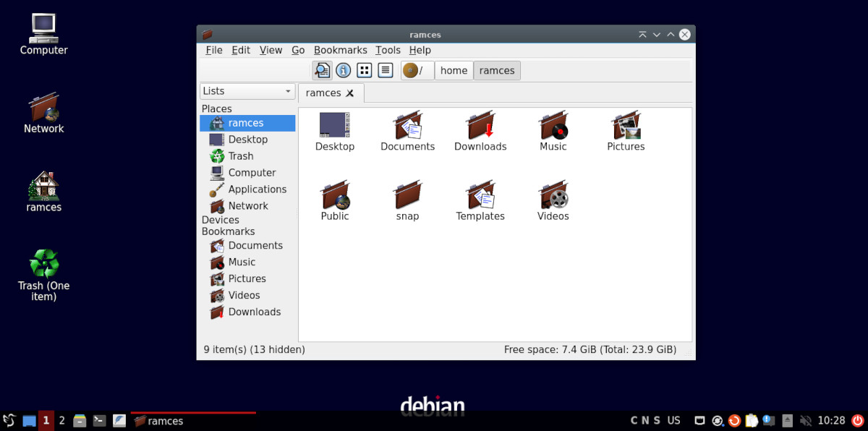The image size is (868, 431).
Task: Toggle show desktop on the taskbar
Action: coord(28,420)
